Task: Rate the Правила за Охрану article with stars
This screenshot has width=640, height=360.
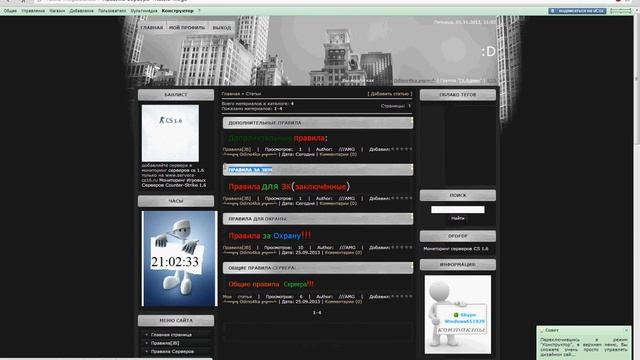Action: pyautogui.click(x=402, y=247)
